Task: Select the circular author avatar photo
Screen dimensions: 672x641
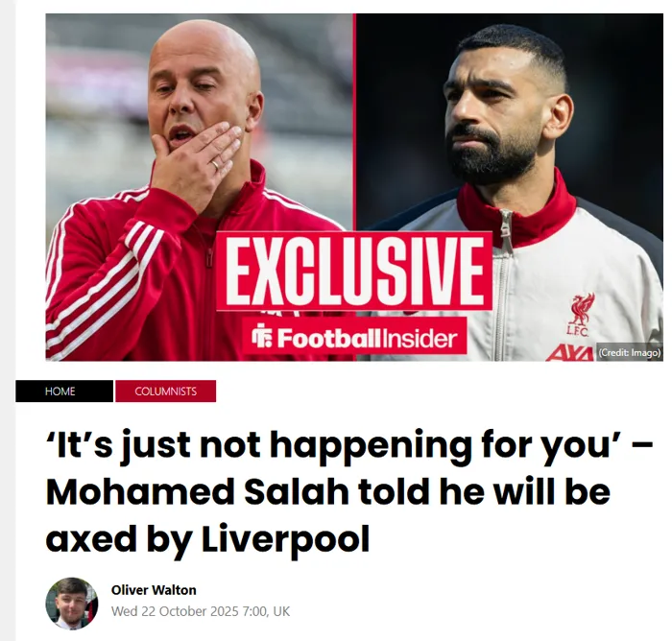Action: pos(72,604)
